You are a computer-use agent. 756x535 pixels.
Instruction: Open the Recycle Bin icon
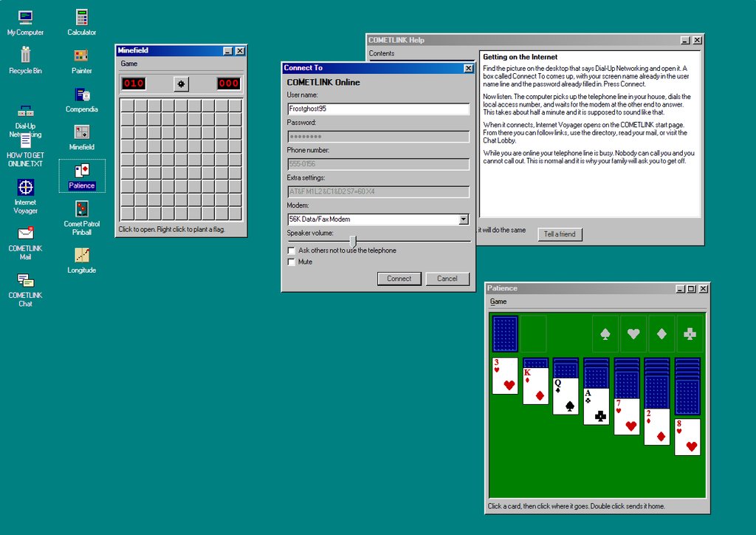[25, 61]
